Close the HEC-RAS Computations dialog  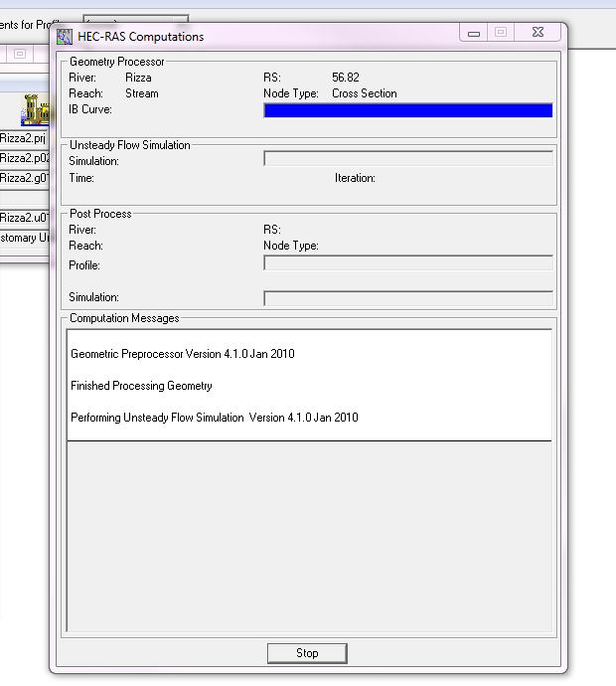(x=538, y=33)
